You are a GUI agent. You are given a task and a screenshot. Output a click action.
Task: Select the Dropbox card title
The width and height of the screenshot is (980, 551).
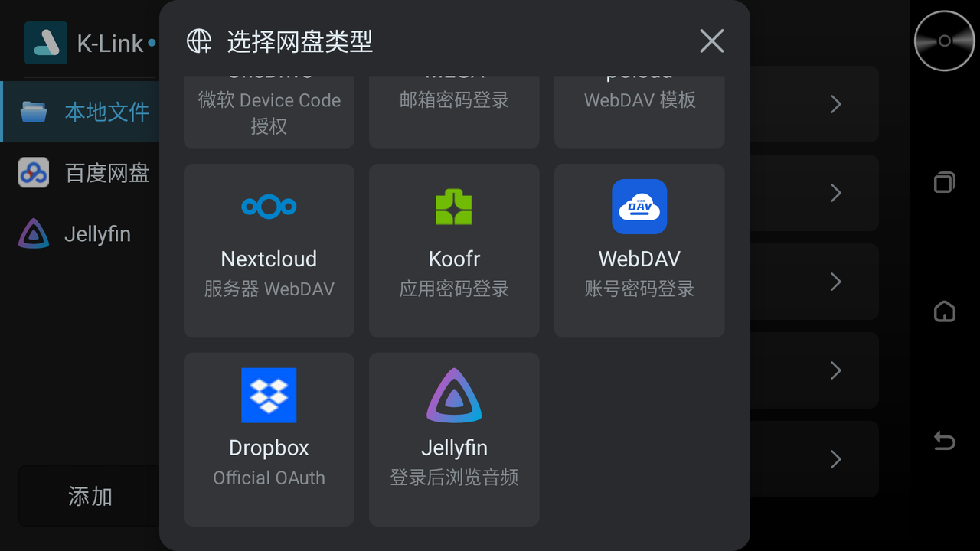(x=269, y=448)
